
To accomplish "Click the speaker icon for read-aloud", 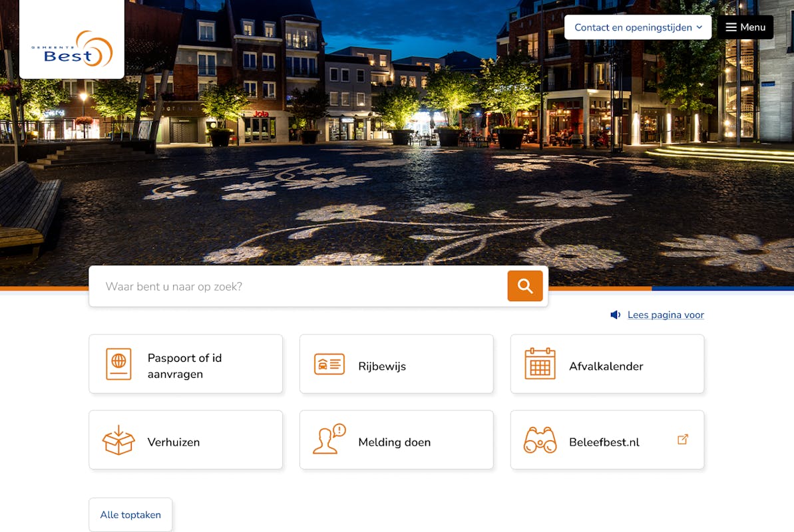I will point(616,315).
